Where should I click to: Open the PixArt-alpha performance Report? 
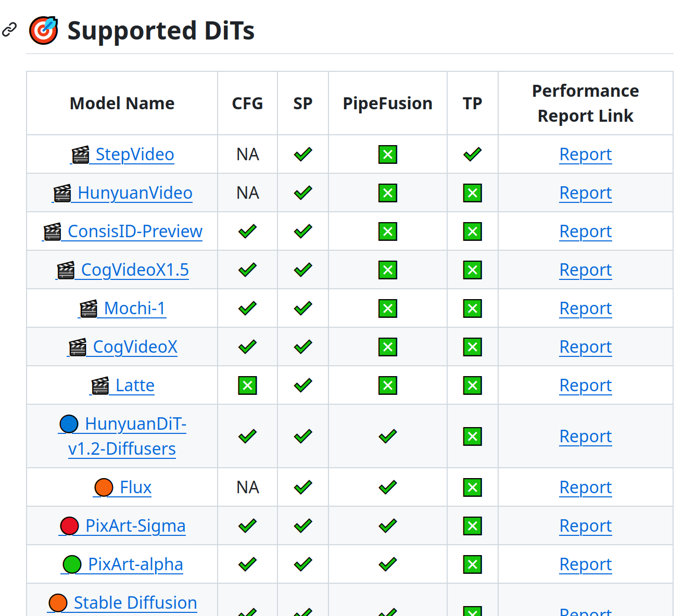point(586,564)
